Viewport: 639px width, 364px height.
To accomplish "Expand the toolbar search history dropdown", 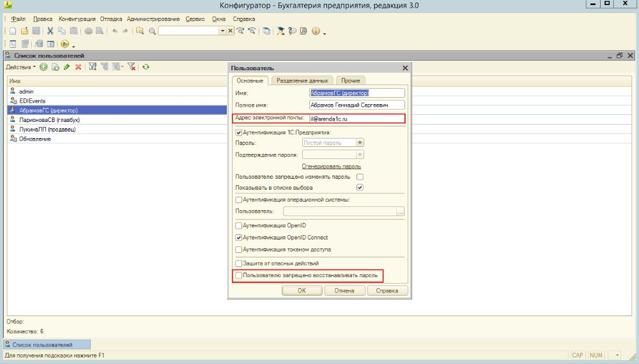I will [222, 31].
